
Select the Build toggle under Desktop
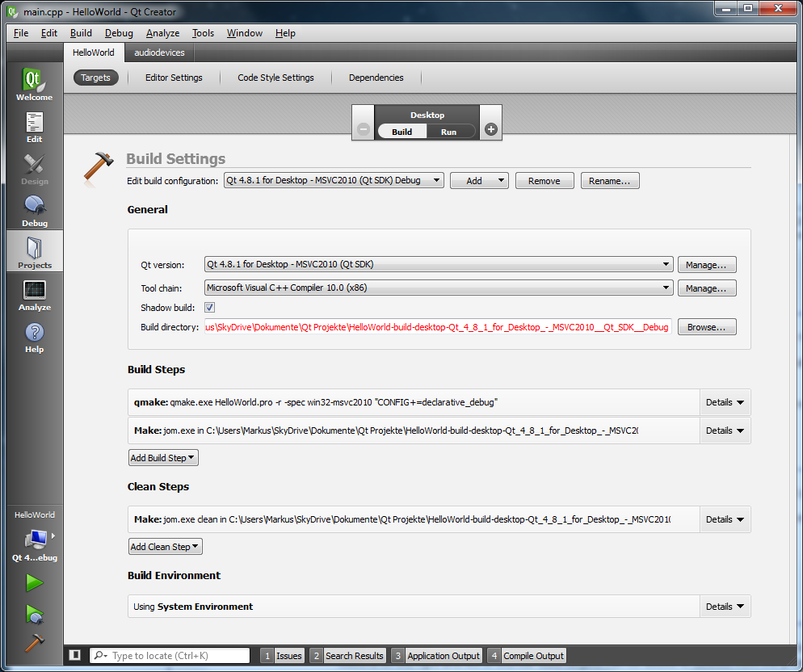[x=402, y=132]
